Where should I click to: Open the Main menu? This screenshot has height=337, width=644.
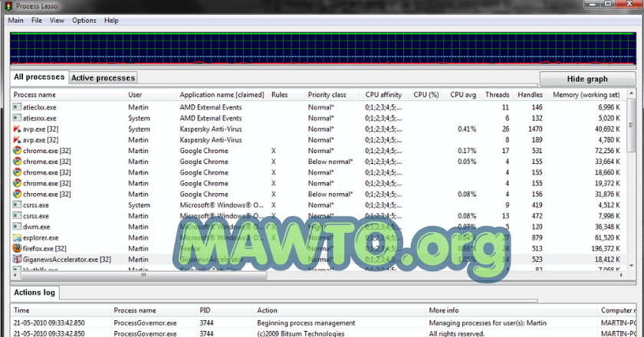pyautogui.click(x=15, y=21)
